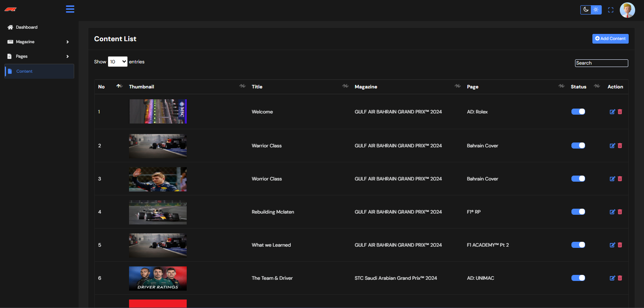644x308 pixels.
Task: Enter fullscreen mode icon
Action: tap(611, 10)
